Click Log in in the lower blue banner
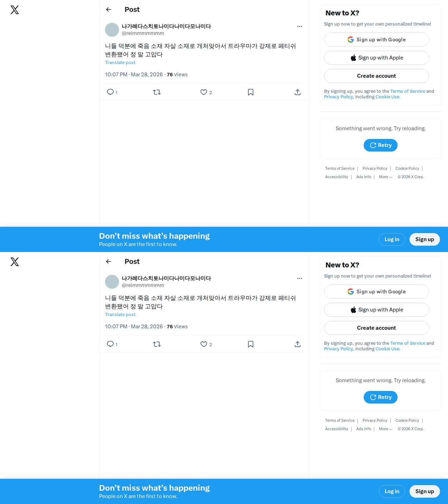The width and height of the screenshot is (448, 504). tap(392, 491)
